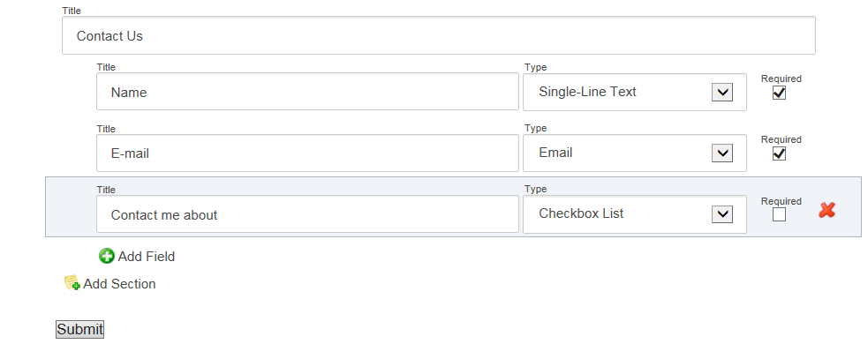Enable Required for 'Contact me about' field
Image resolution: width=868 pixels, height=344 pixels.
pyautogui.click(x=779, y=214)
